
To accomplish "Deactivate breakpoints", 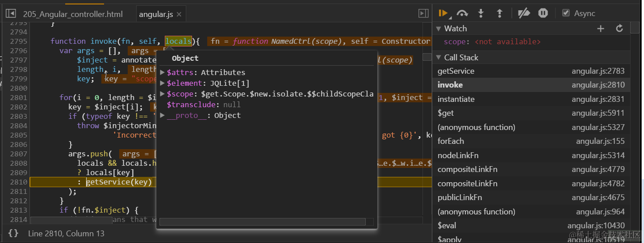I will pos(524,13).
